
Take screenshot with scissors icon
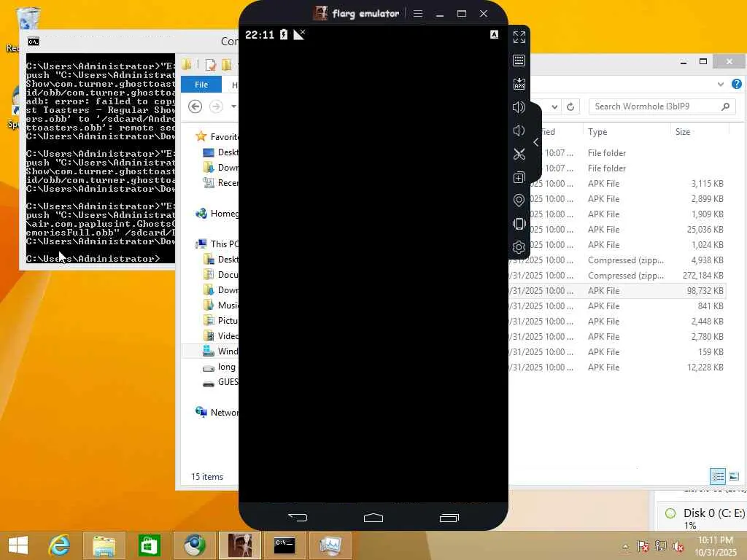[519, 154]
